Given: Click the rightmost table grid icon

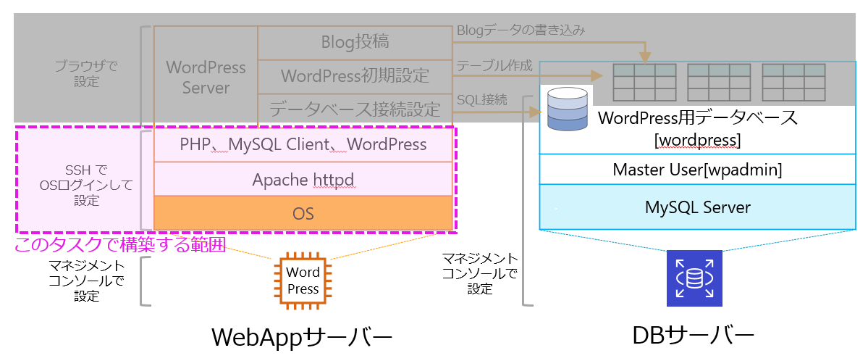Looking at the screenshot, I should 793,81.
